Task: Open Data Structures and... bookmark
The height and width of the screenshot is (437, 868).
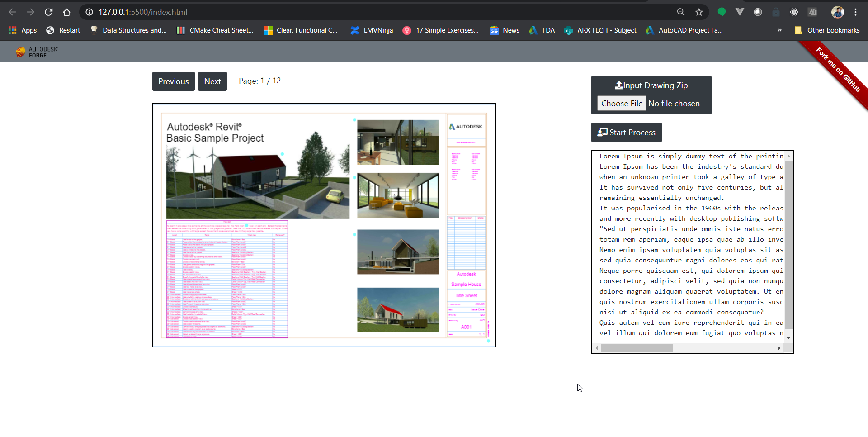Action: point(128,30)
